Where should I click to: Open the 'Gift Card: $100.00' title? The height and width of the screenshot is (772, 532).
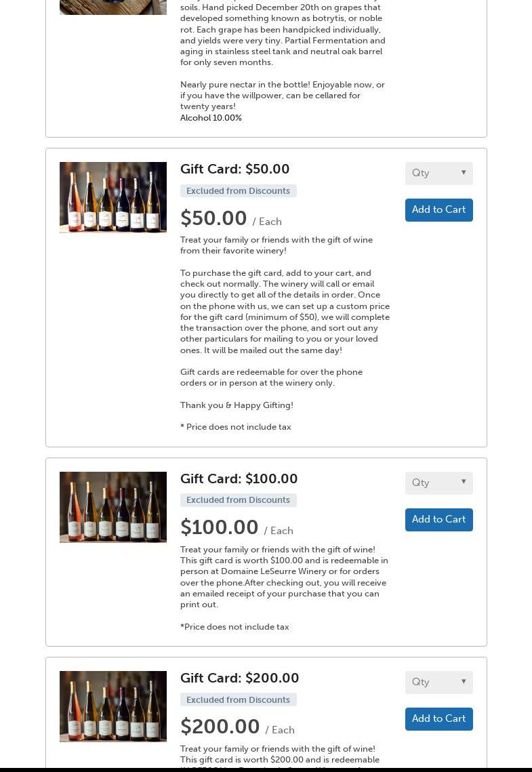239,479
